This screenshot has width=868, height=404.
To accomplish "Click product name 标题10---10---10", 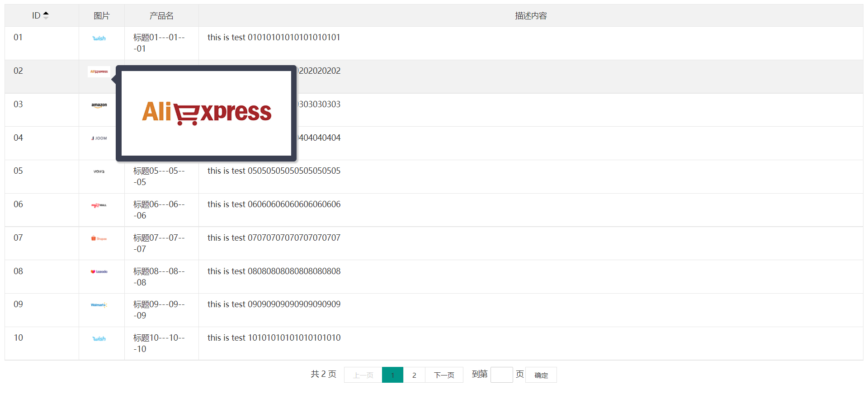I will [159, 343].
